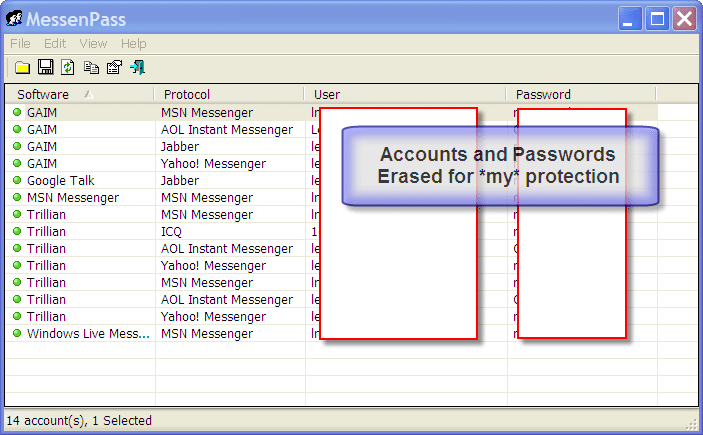
Task: Select the Trillian entry in the ICQ row
Action: point(46,232)
